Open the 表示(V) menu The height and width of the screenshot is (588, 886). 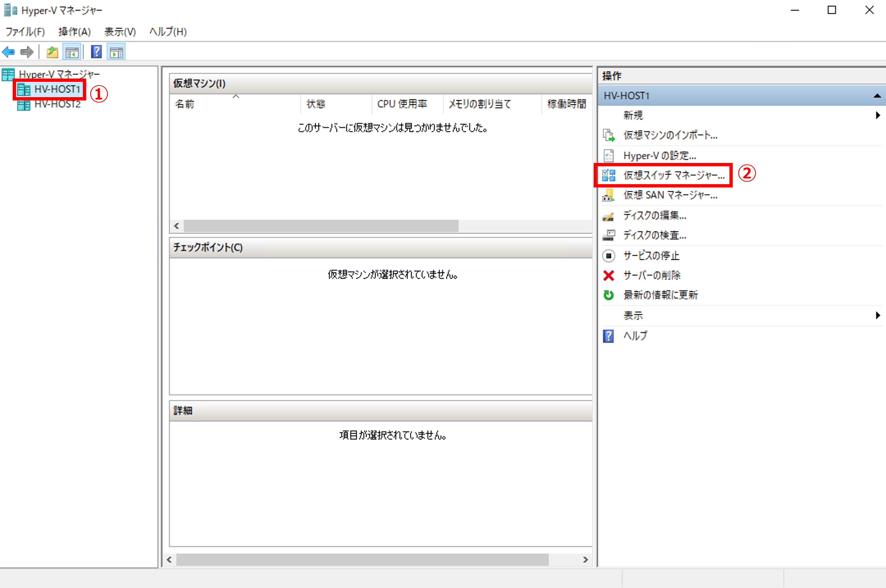(x=120, y=32)
